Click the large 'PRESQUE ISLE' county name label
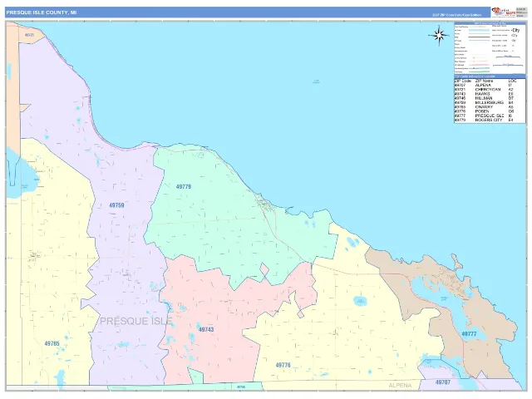 point(136,321)
